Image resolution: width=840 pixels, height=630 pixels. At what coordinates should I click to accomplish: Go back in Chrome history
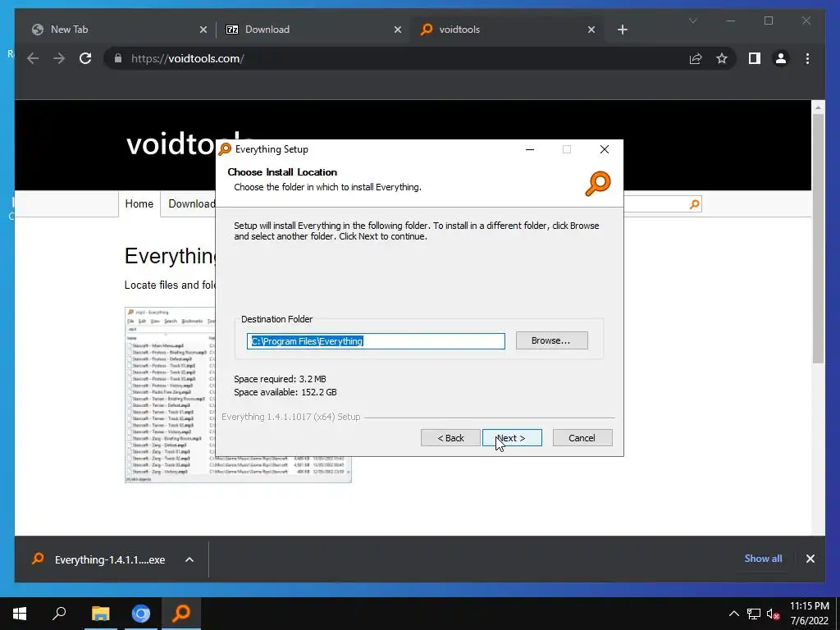[x=33, y=58]
